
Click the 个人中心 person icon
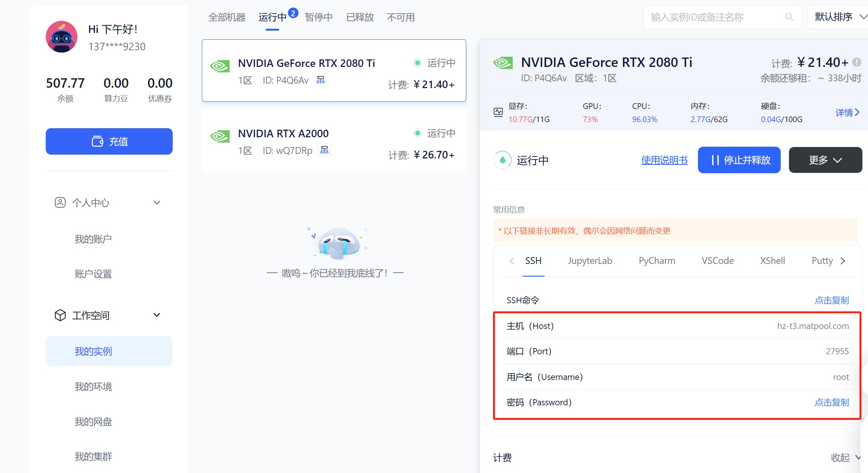pyautogui.click(x=60, y=203)
